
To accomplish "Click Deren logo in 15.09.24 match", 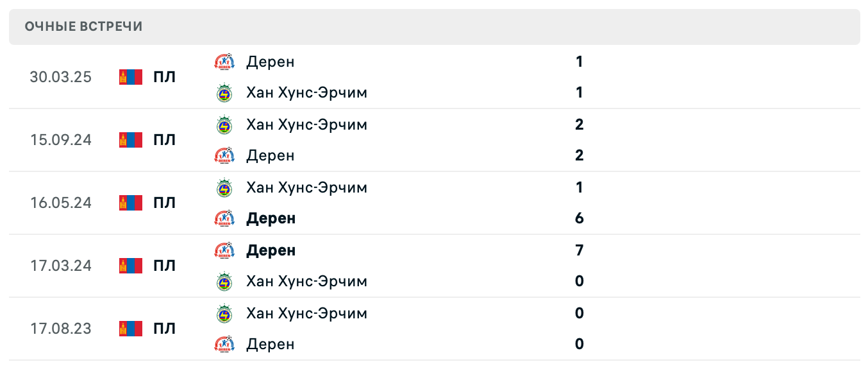I will click(224, 155).
